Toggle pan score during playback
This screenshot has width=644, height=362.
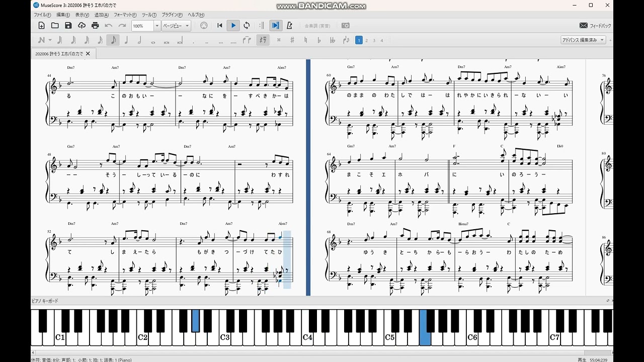276,26
